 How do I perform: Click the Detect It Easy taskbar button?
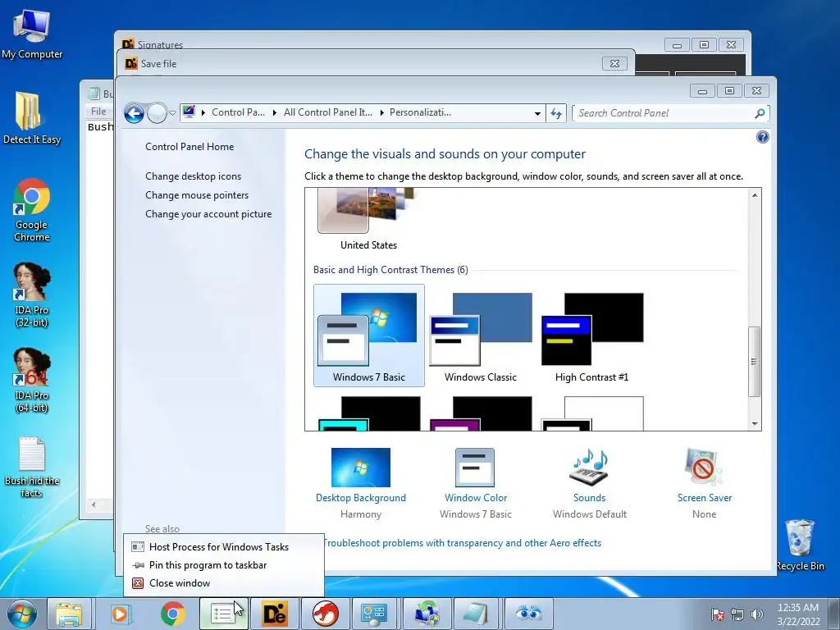point(274,614)
